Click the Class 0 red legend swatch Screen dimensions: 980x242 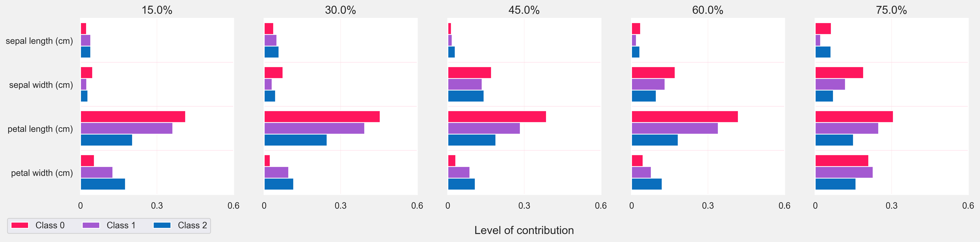20,225
